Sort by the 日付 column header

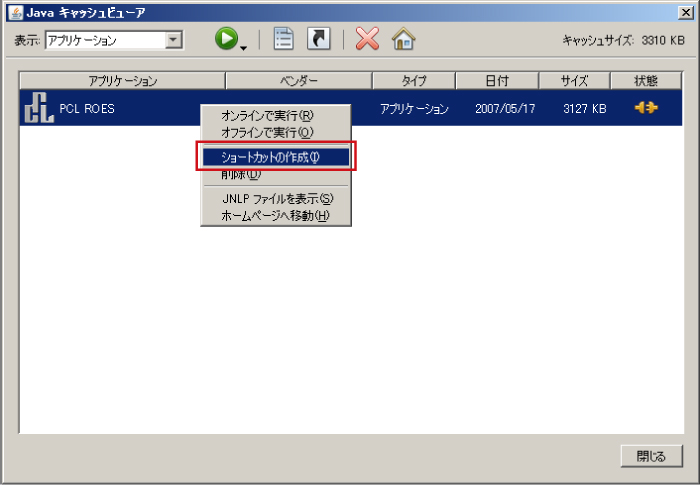point(497,81)
